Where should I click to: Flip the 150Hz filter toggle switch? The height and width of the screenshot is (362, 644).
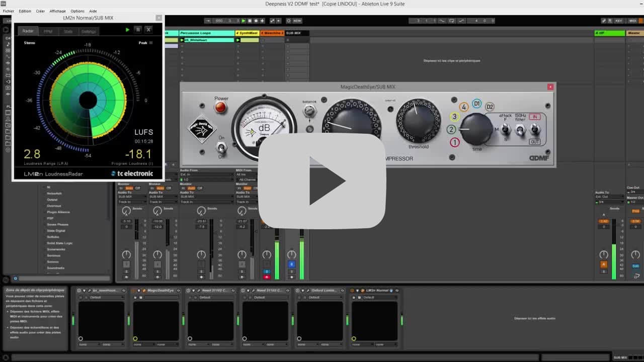tap(521, 130)
